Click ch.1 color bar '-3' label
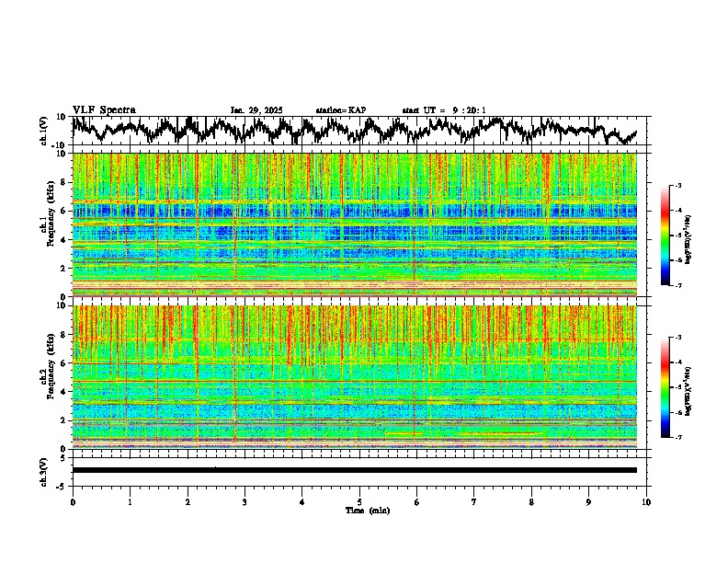Screen dimensions: 728x563 [677, 185]
